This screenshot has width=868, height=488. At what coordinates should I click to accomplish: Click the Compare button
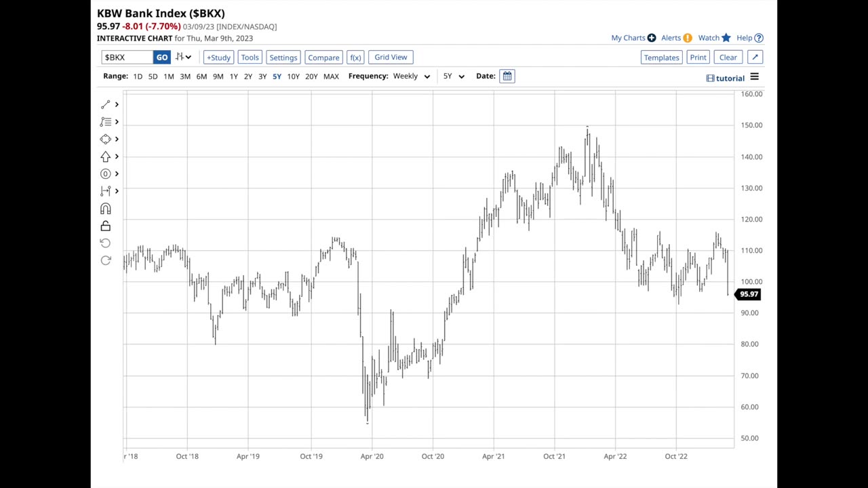[x=323, y=58]
